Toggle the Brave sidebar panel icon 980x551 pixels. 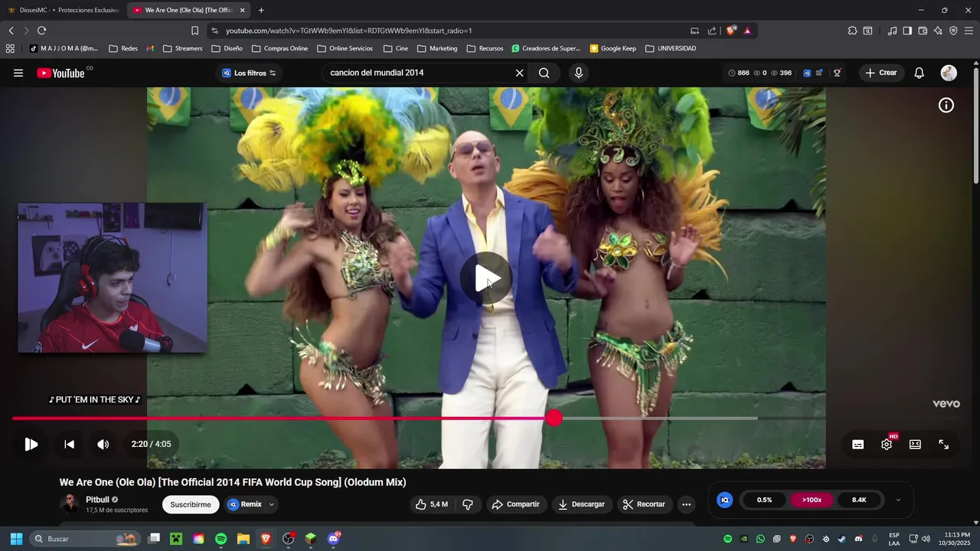(907, 31)
